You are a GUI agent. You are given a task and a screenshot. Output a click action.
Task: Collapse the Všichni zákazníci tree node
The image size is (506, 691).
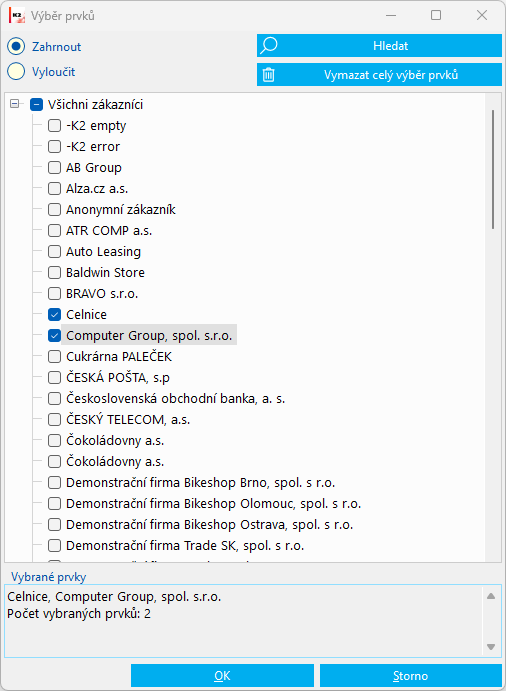pyautogui.click(x=15, y=104)
